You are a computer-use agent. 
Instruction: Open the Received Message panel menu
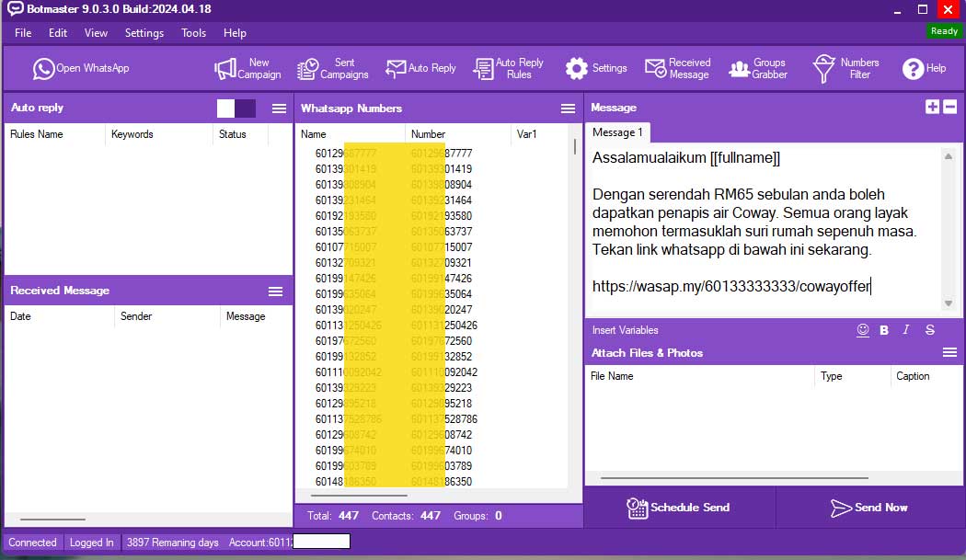(x=275, y=291)
